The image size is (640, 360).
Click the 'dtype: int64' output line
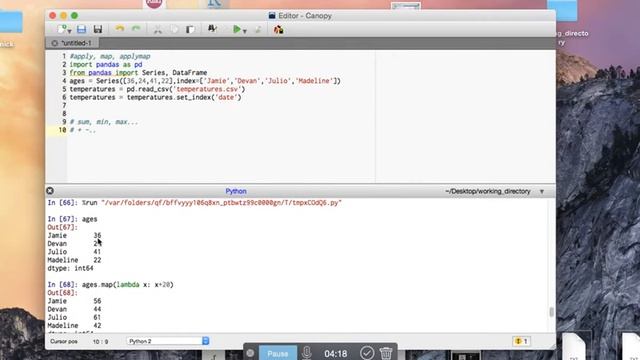click(70, 268)
